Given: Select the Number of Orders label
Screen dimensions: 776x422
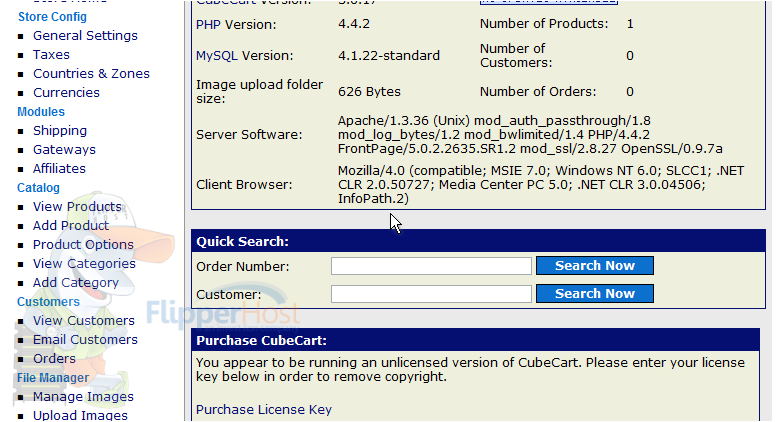Looking at the screenshot, I should [538, 92].
